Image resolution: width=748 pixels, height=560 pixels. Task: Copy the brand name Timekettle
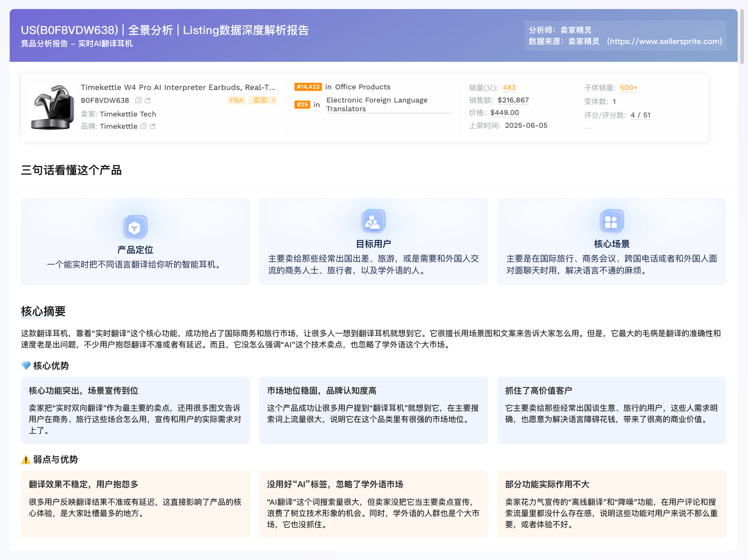click(143, 126)
